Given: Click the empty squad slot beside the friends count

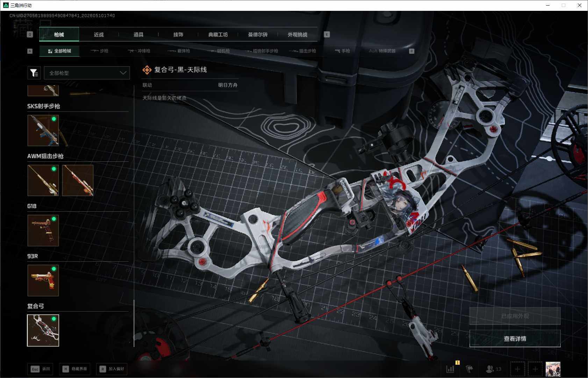Looking at the screenshot, I should [x=517, y=369].
